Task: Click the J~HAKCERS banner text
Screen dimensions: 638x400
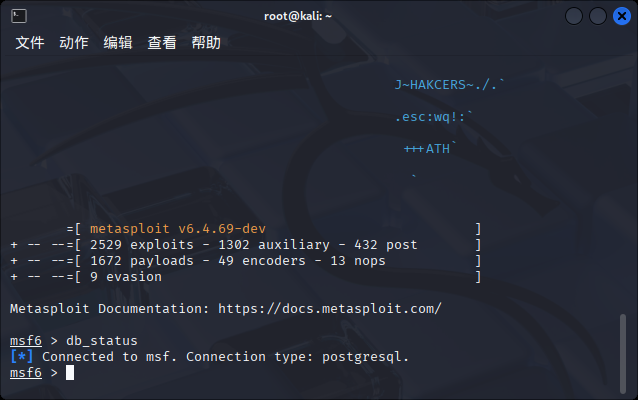Action: pos(449,85)
